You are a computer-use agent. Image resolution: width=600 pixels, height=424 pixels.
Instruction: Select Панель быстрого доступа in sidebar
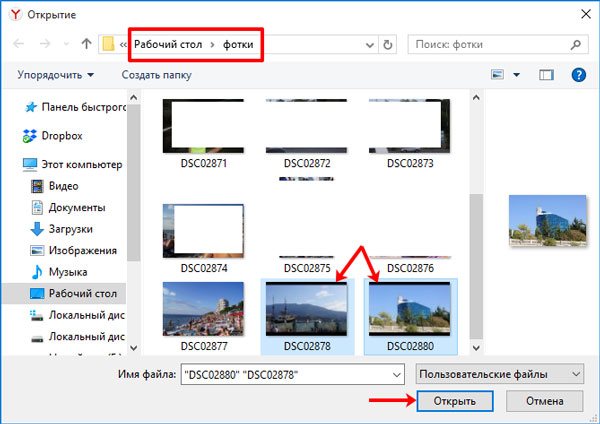pyautogui.click(x=75, y=107)
